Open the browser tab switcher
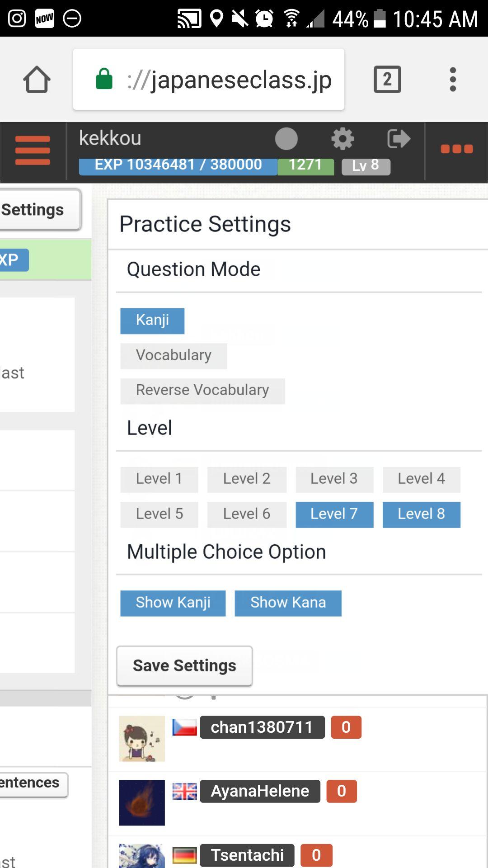This screenshot has width=488, height=868. tap(387, 80)
